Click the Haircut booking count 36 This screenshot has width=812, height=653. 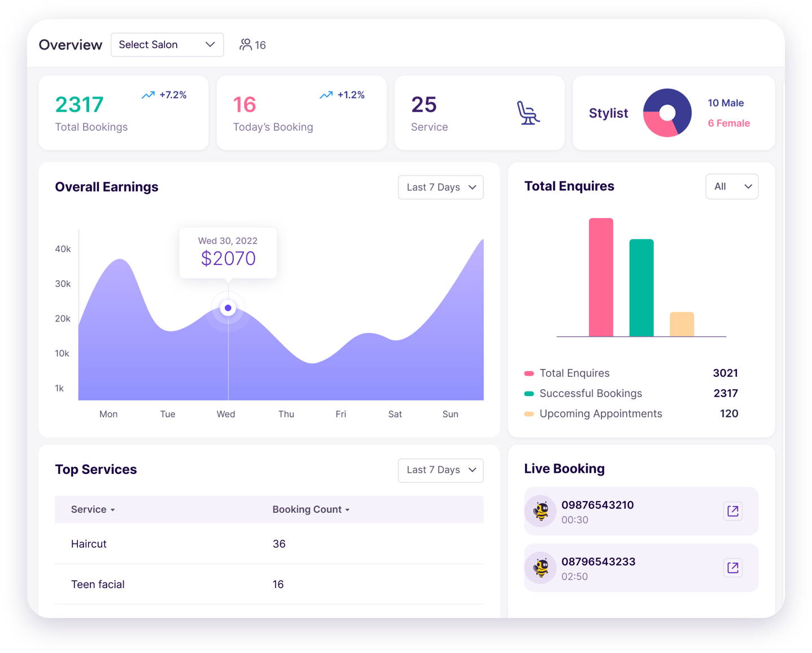(x=279, y=544)
